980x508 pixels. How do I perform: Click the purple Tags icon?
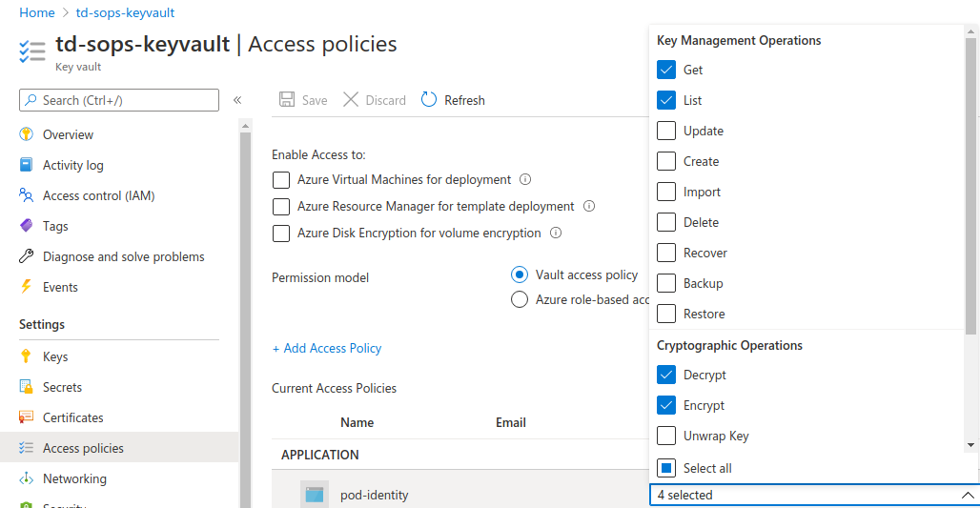coord(27,226)
